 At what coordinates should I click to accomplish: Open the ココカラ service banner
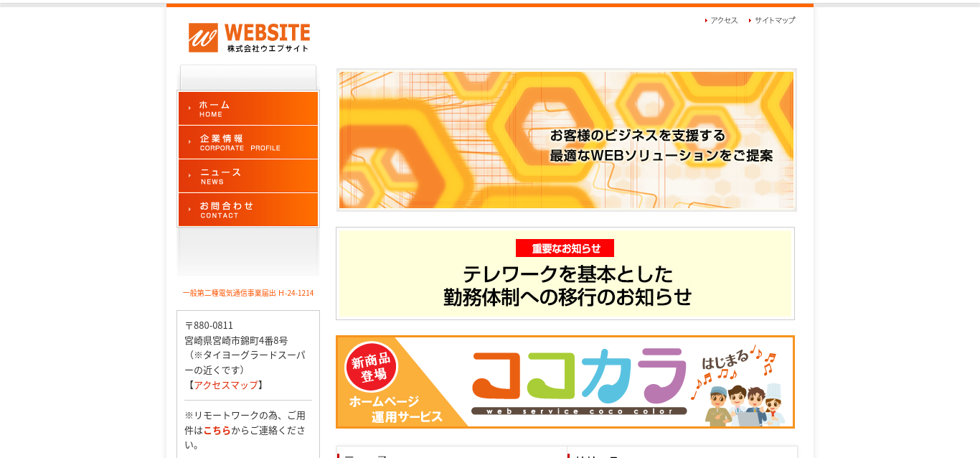pos(574,381)
